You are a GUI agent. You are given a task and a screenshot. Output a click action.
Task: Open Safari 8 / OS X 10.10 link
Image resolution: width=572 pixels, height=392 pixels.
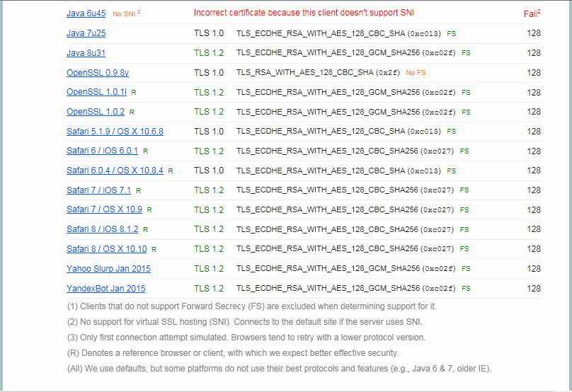coord(107,249)
